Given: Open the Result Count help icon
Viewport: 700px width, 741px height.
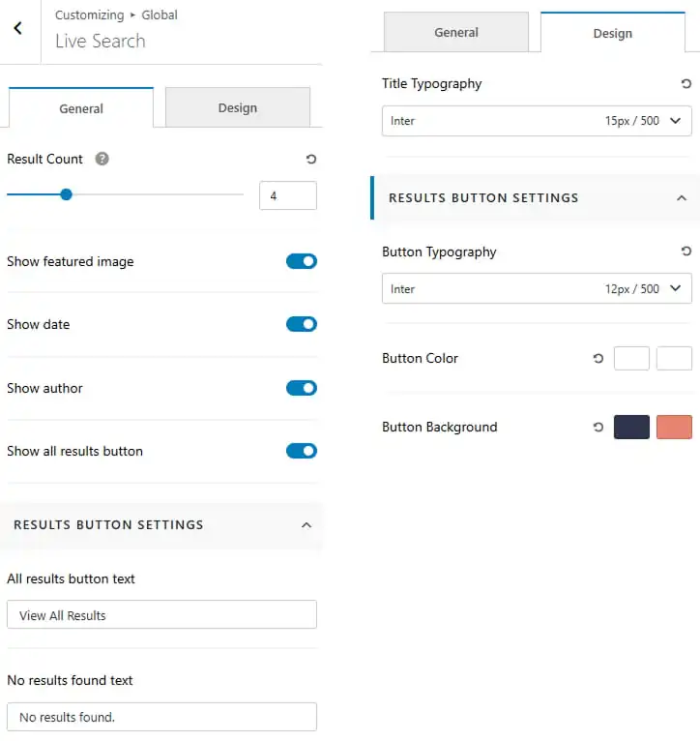Looking at the screenshot, I should coord(102,159).
